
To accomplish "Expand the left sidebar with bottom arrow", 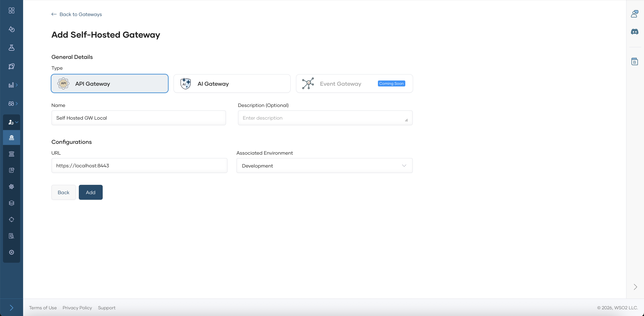I will click(12, 307).
